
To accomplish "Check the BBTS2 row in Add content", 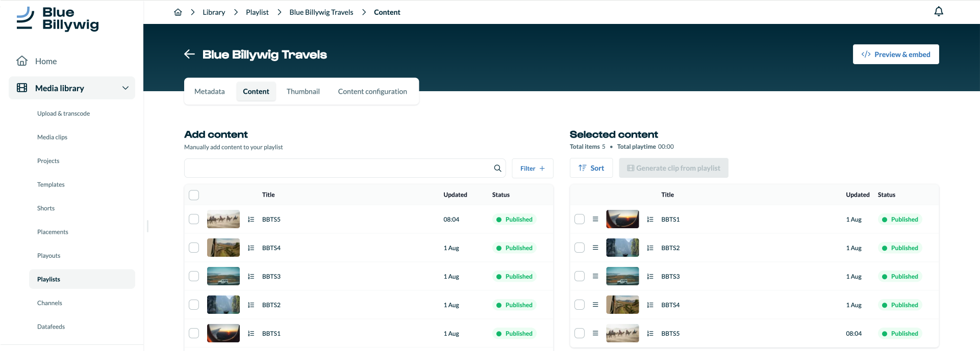I will click(194, 305).
